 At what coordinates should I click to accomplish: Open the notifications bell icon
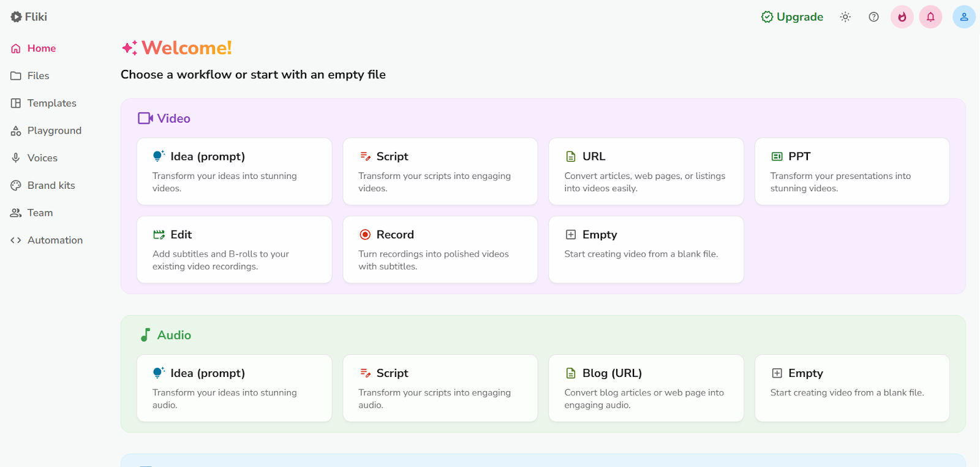tap(930, 17)
